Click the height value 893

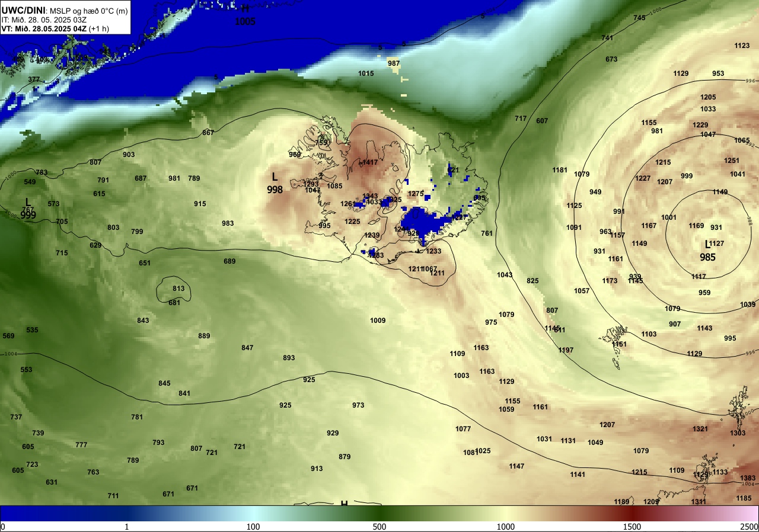(x=289, y=358)
